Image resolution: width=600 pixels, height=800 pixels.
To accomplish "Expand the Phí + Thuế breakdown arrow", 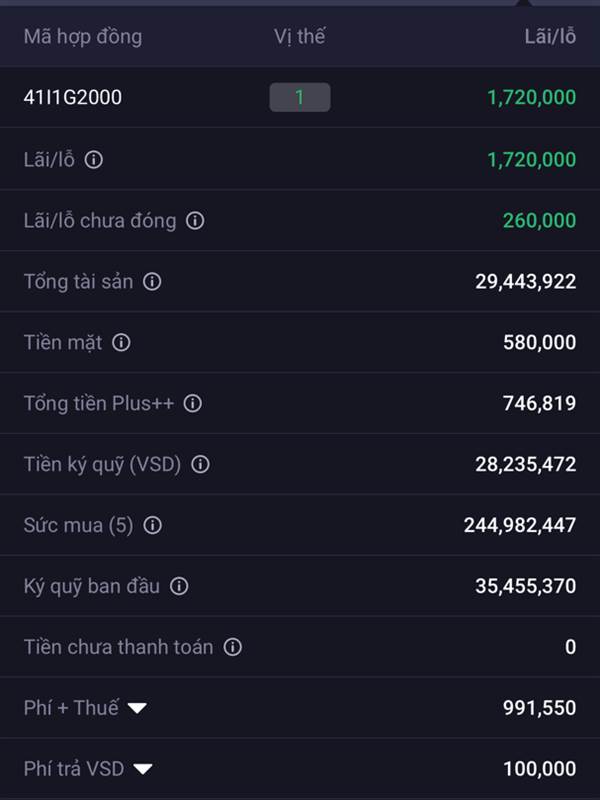I will (x=137, y=708).
